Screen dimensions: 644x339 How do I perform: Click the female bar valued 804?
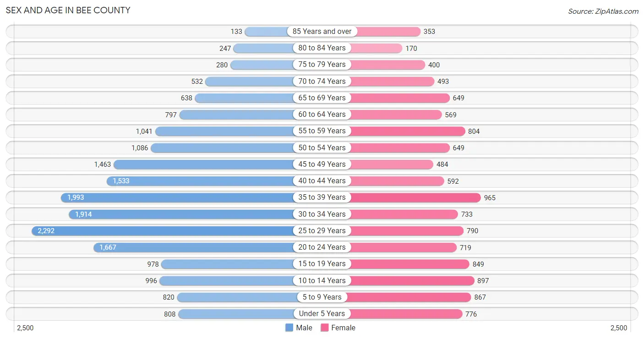pyautogui.click(x=408, y=131)
